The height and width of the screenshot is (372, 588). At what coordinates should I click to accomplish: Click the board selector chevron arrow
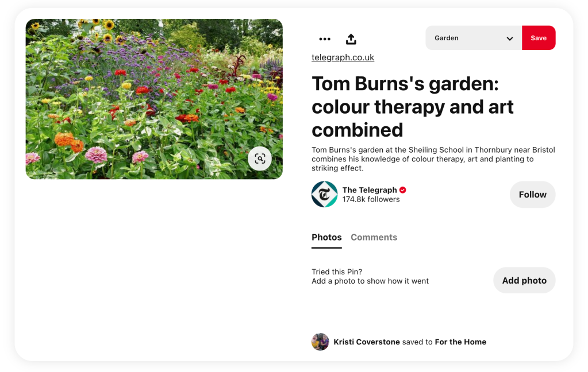pos(509,38)
